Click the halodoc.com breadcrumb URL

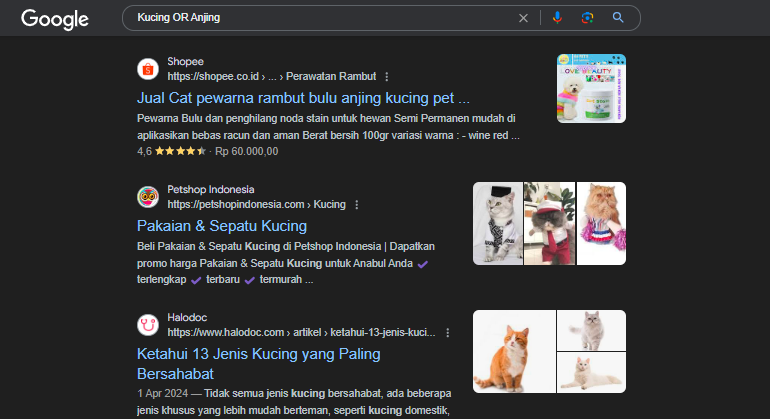click(x=301, y=333)
